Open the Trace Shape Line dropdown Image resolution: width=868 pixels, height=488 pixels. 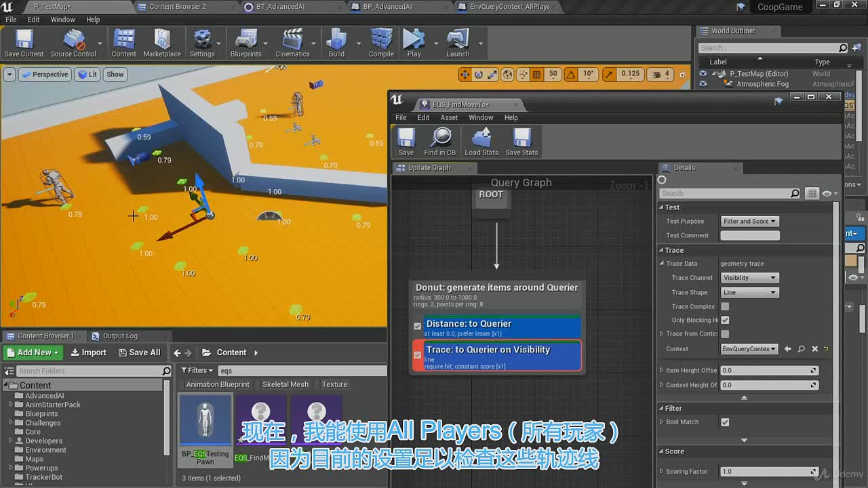pyautogui.click(x=749, y=292)
